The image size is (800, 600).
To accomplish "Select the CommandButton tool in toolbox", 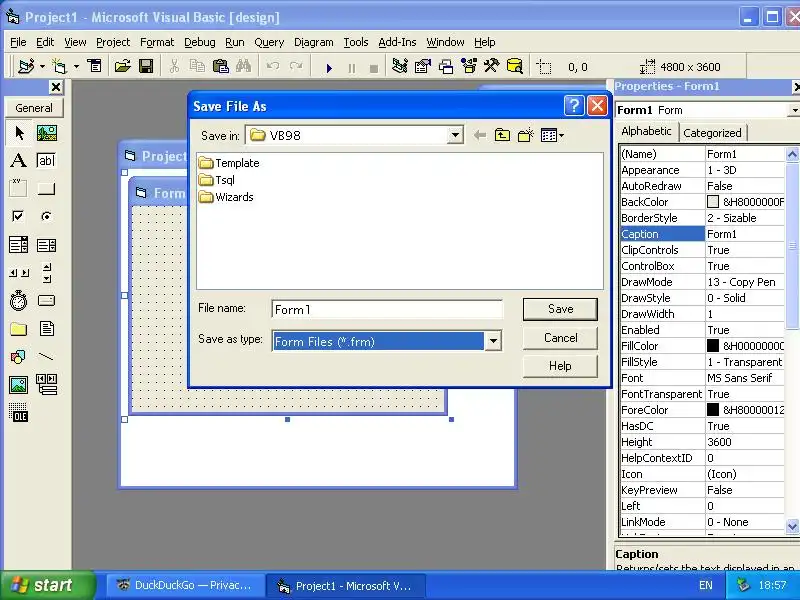I will click(46, 188).
